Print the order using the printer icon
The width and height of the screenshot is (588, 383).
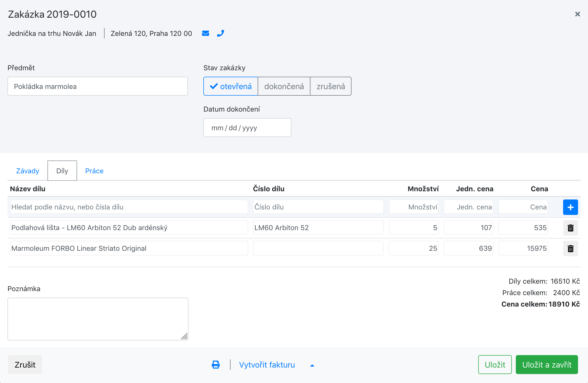pyautogui.click(x=216, y=365)
